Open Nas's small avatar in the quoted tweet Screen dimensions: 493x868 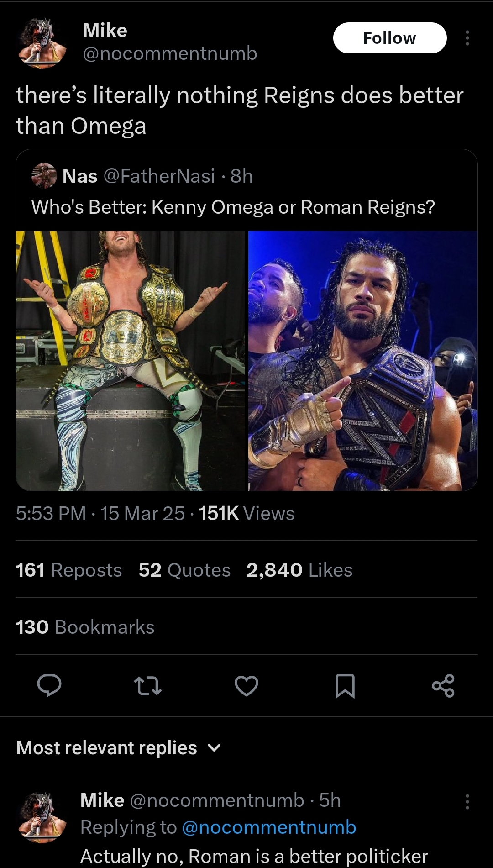tap(44, 176)
